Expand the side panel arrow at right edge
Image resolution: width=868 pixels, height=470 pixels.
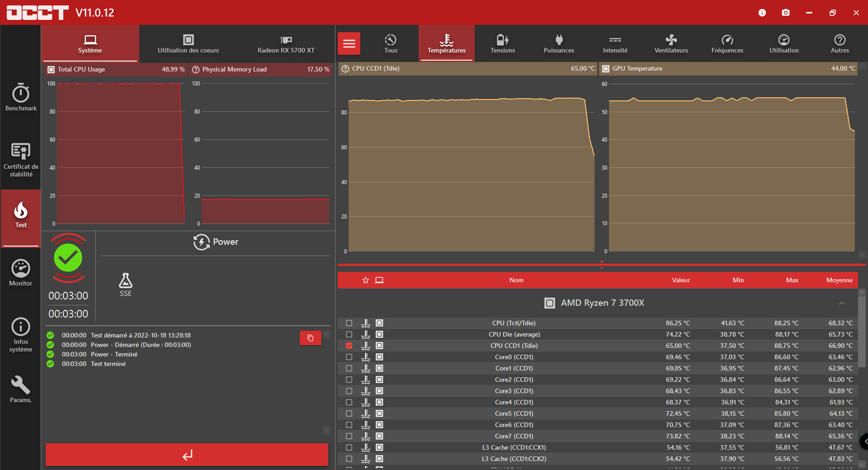pyautogui.click(x=864, y=441)
